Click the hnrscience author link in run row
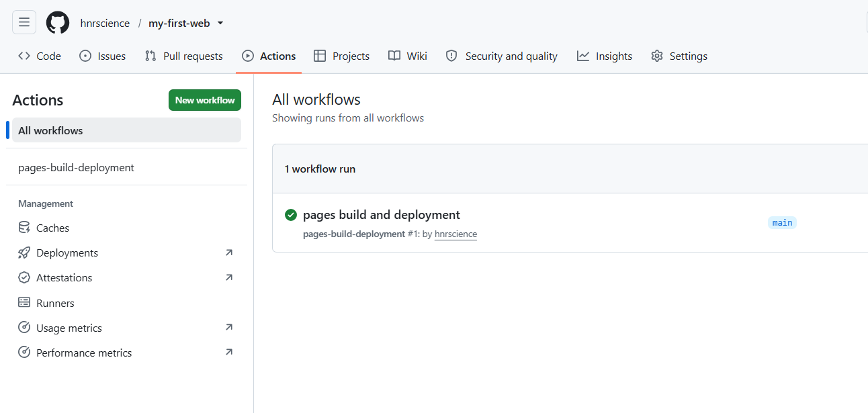 point(455,234)
